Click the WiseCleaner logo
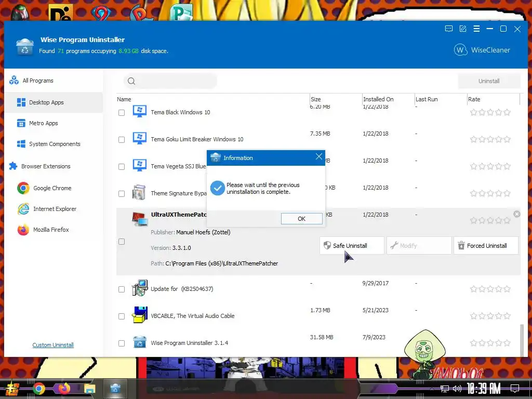This screenshot has height=399, width=532. [482, 50]
